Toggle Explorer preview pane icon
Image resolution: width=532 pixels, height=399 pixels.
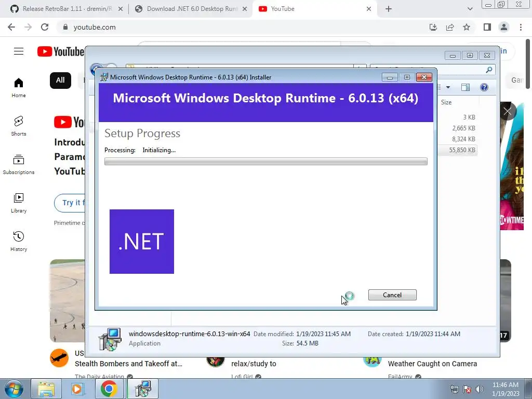pos(465,87)
